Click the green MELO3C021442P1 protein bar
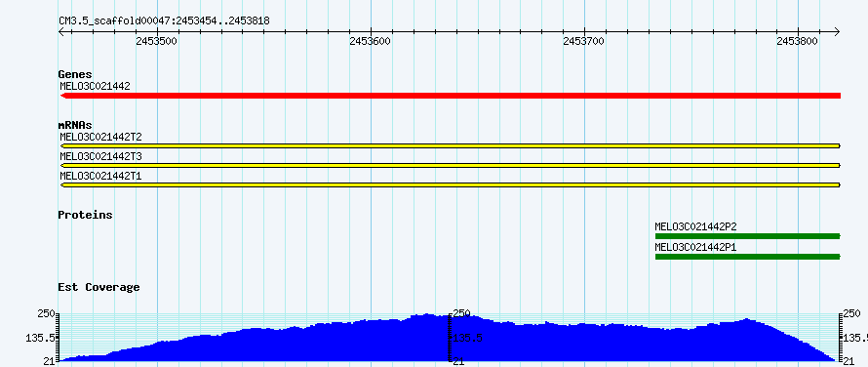Screen dimensions: 868x367 (748, 257)
